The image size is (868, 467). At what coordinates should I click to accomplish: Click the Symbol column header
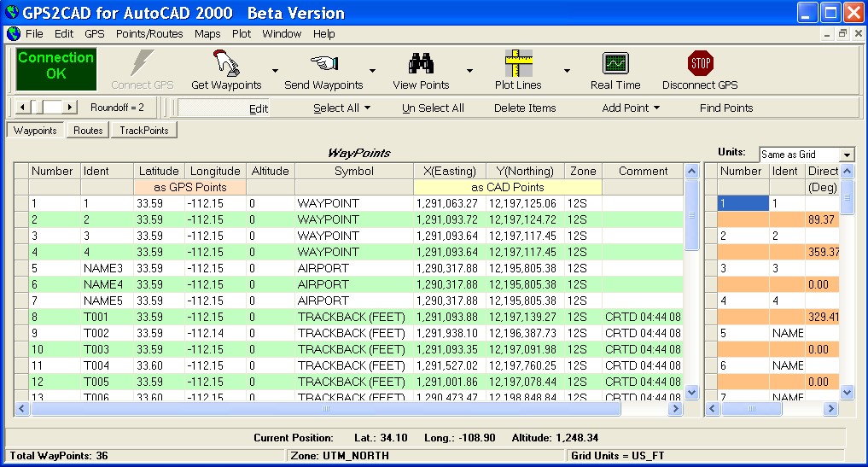pyautogui.click(x=354, y=171)
